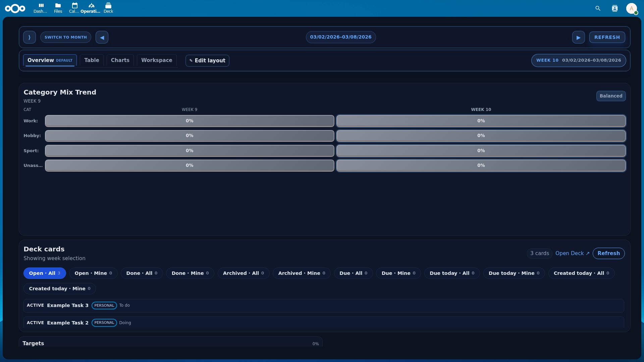The width and height of the screenshot is (644, 362).
Task: Advance to the next week with forward arrow
Action: (x=578, y=37)
